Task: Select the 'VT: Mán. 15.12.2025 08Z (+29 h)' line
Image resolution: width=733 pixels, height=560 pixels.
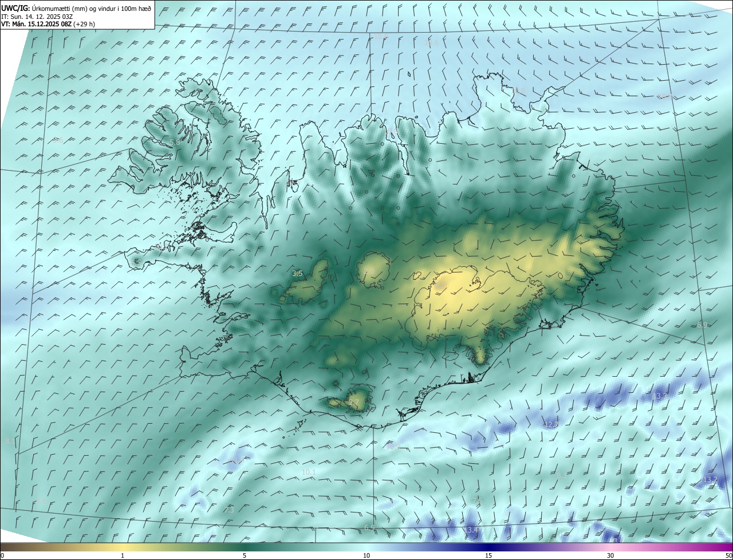Action: pos(48,24)
